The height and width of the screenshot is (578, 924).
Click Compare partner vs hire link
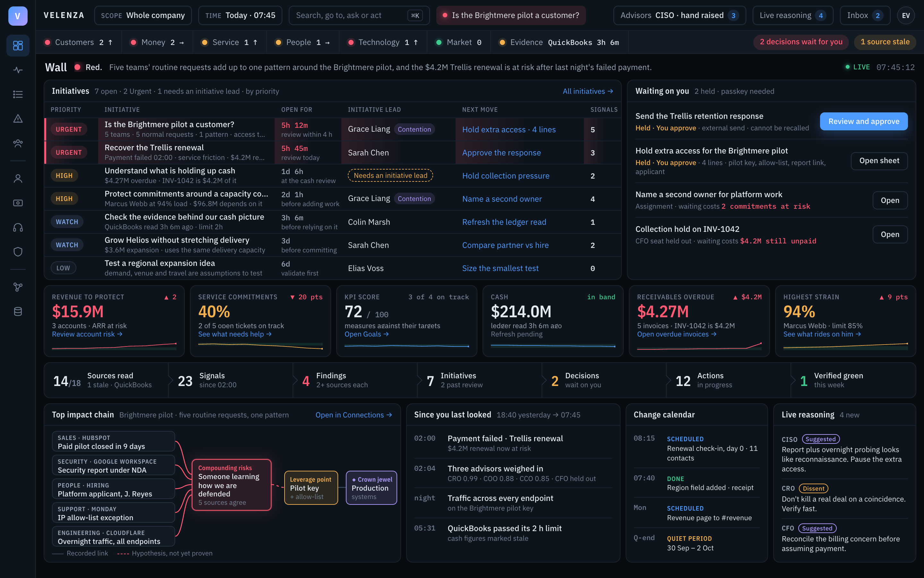pyautogui.click(x=505, y=245)
